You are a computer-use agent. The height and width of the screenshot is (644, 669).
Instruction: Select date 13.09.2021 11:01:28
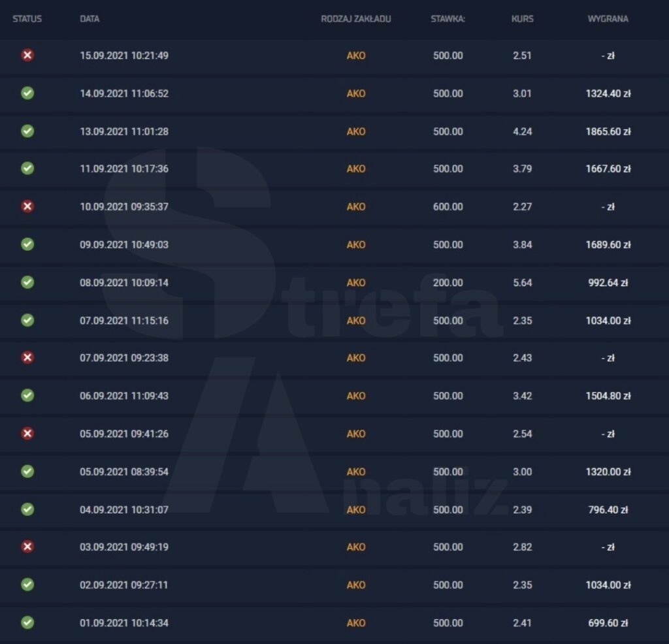click(x=124, y=131)
